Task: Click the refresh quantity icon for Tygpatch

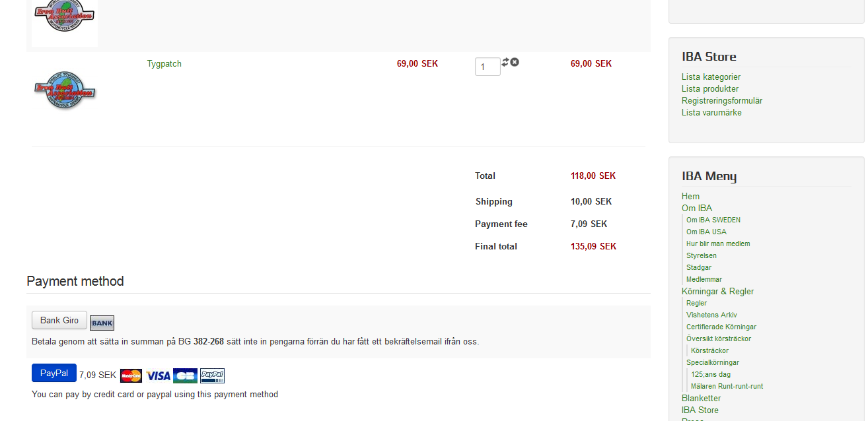Action: tap(505, 61)
